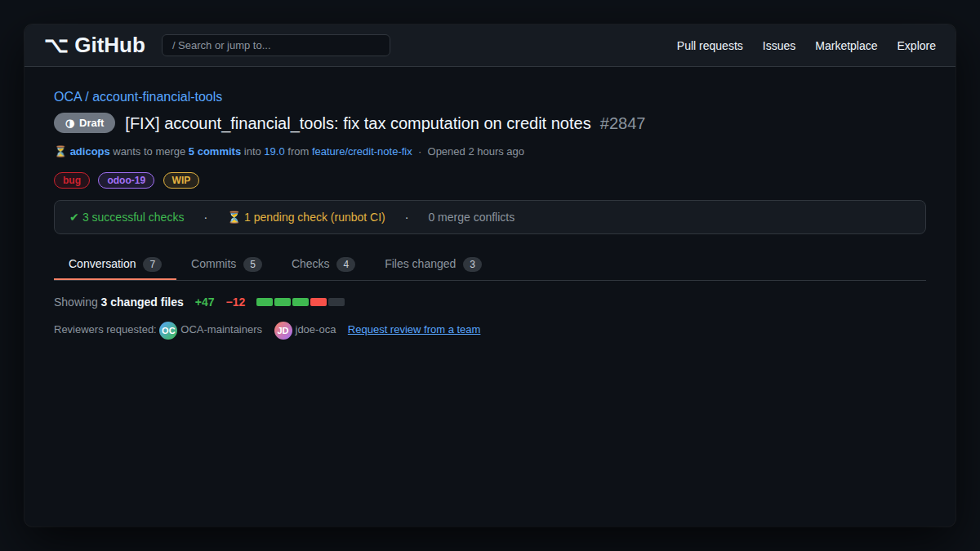
Task: Click the JD avatar for jdoe-oca
Action: pyautogui.click(x=283, y=330)
